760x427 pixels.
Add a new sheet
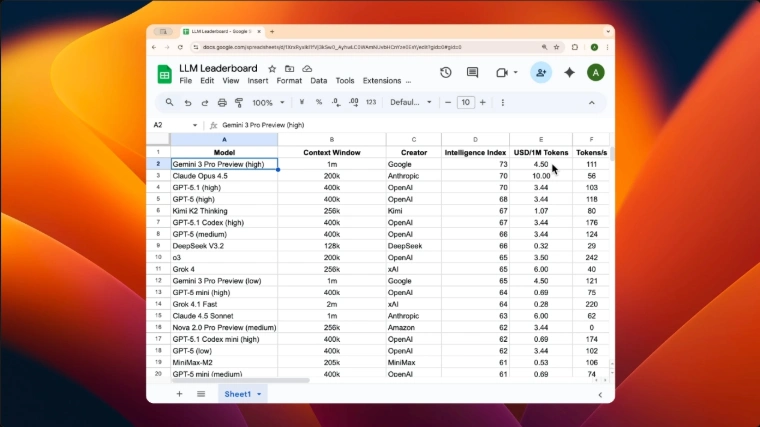pyautogui.click(x=180, y=394)
